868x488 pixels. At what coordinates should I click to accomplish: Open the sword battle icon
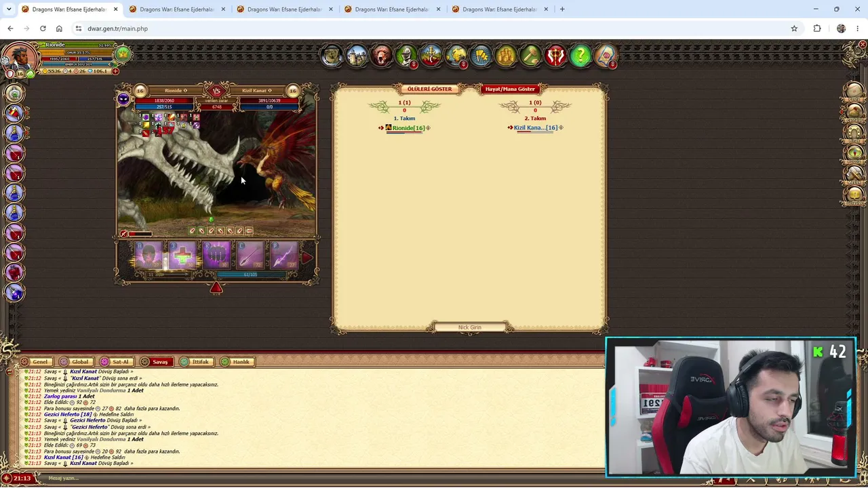coord(431,56)
